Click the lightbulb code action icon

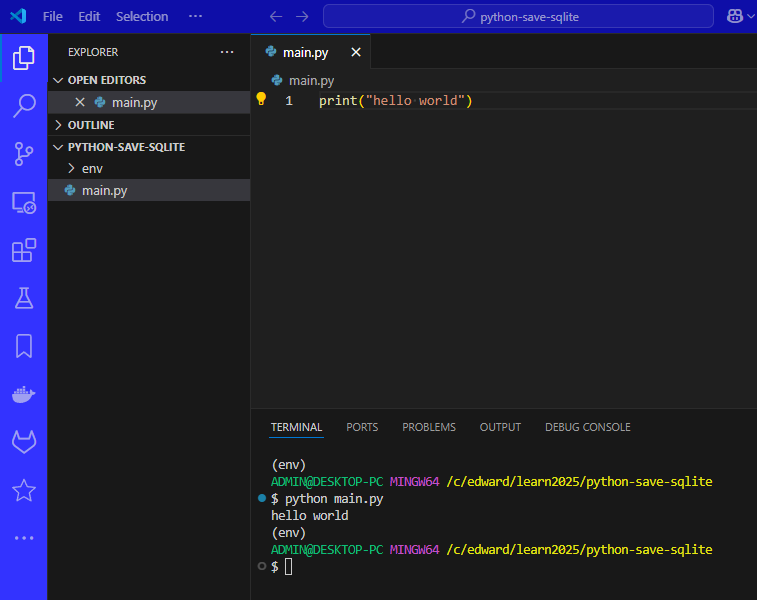pos(261,100)
